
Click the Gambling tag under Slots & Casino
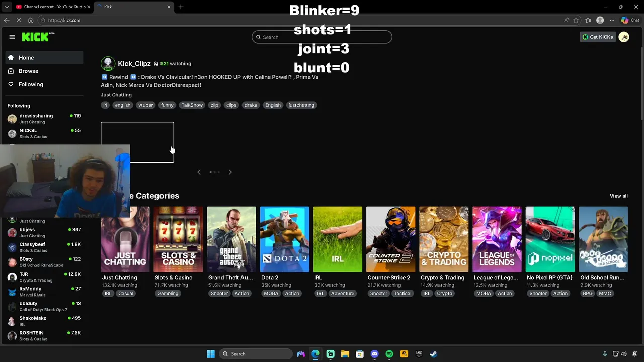[168, 294]
